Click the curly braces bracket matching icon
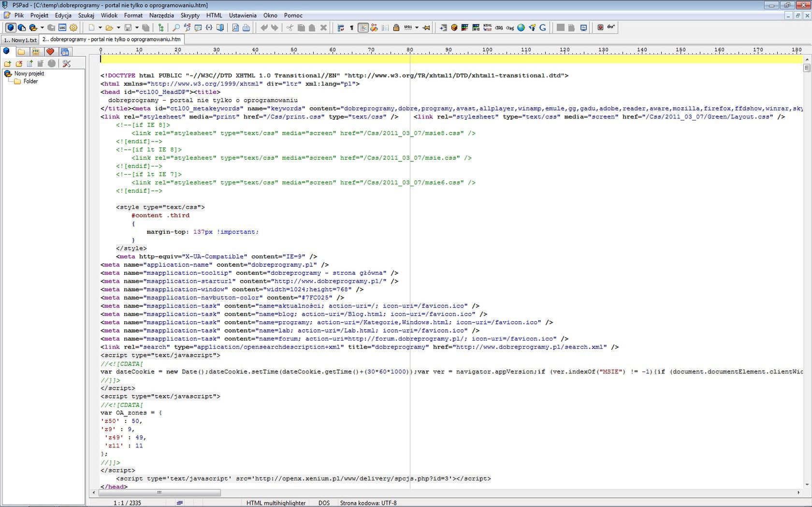Viewport: 812px width, 507px height. (x=209, y=28)
